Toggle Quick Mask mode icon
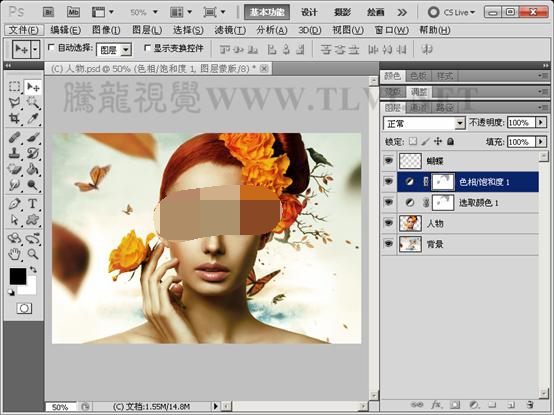 pyautogui.click(x=24, y=308)
